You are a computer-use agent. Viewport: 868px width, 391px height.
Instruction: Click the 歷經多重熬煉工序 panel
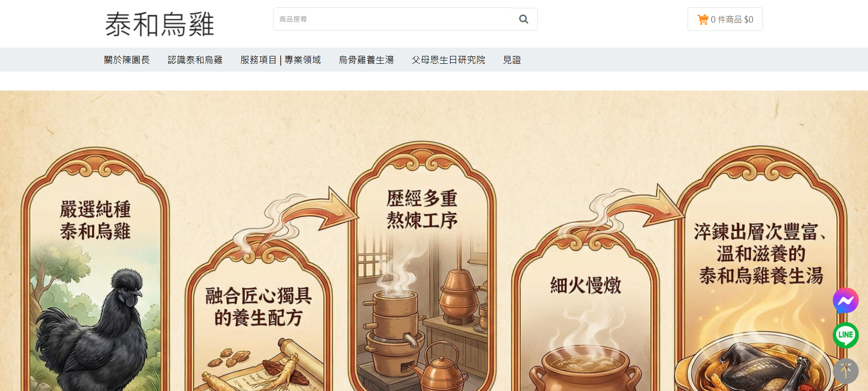point(422,266)
